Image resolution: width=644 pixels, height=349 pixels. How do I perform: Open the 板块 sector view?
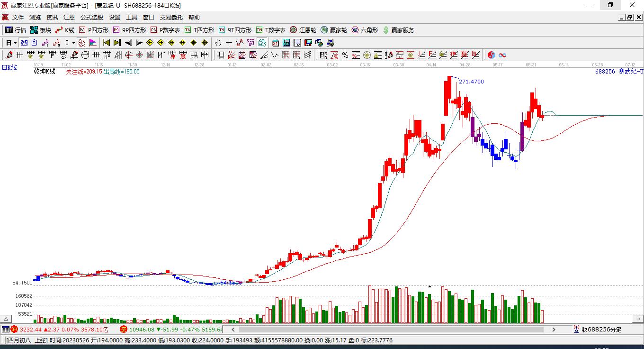click(x=41, y=30)
